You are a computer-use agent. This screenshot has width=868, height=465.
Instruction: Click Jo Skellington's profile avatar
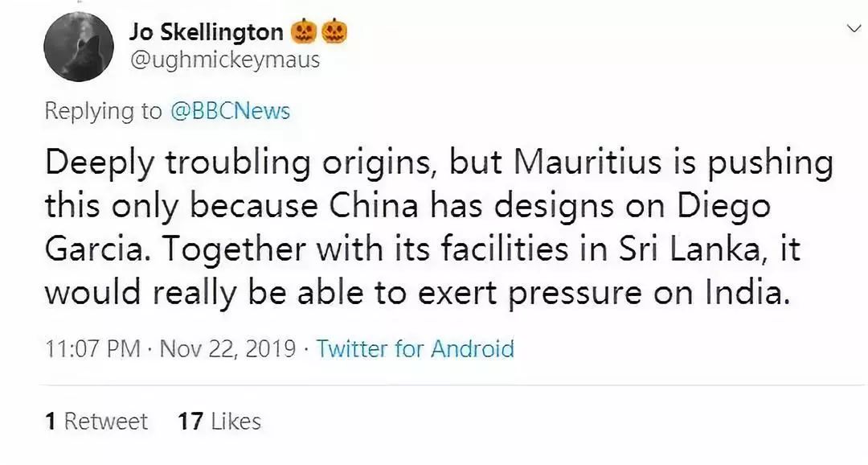click(80, 45)
